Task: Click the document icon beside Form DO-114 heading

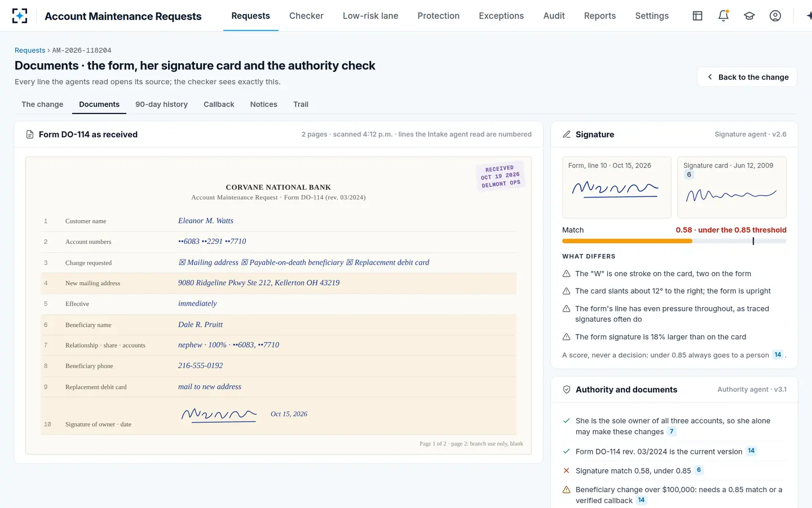Action: [x=30, y=134]
